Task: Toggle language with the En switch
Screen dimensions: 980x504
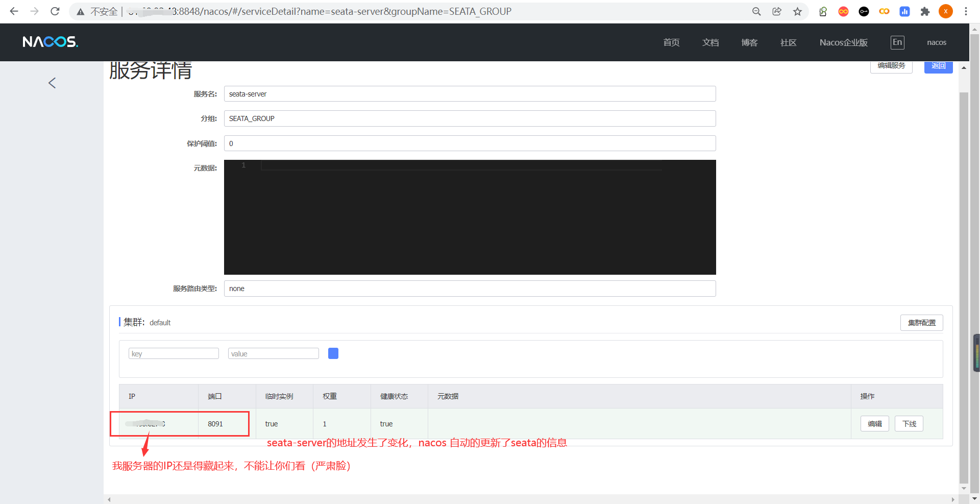Action: pos(897,42)
